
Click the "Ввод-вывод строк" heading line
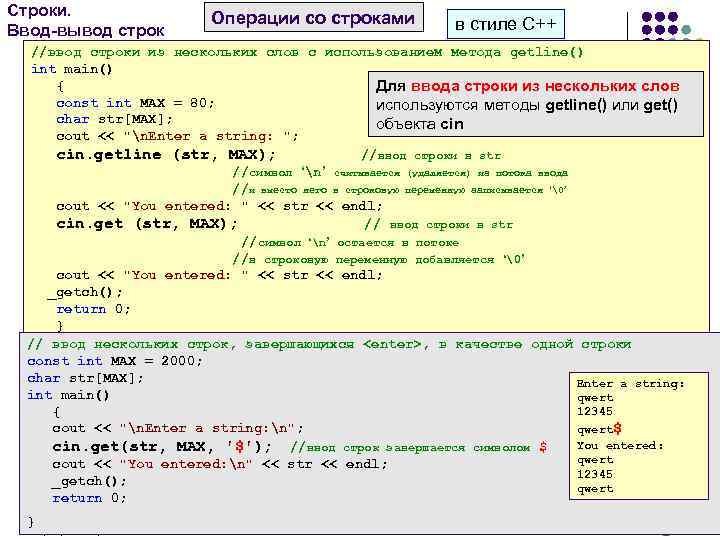coord(86,30)
